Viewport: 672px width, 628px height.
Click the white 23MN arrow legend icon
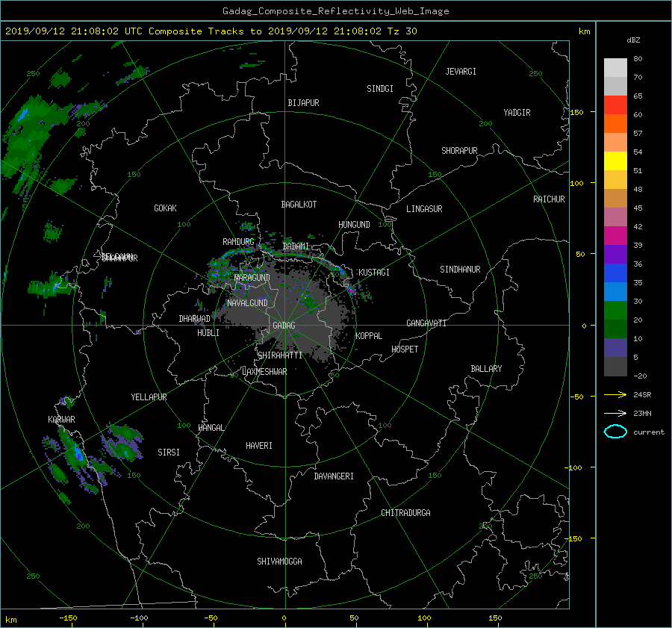pos(615,413)
